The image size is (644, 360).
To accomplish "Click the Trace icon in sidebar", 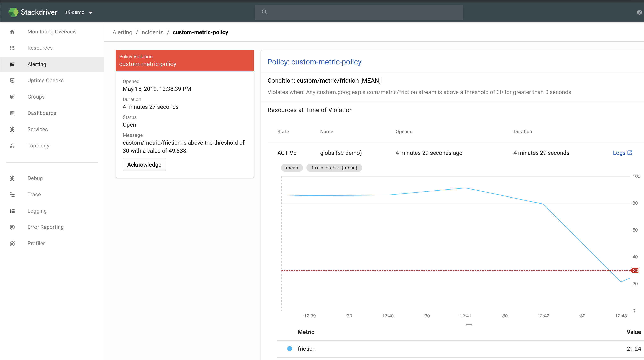I will tap(12, 195).
